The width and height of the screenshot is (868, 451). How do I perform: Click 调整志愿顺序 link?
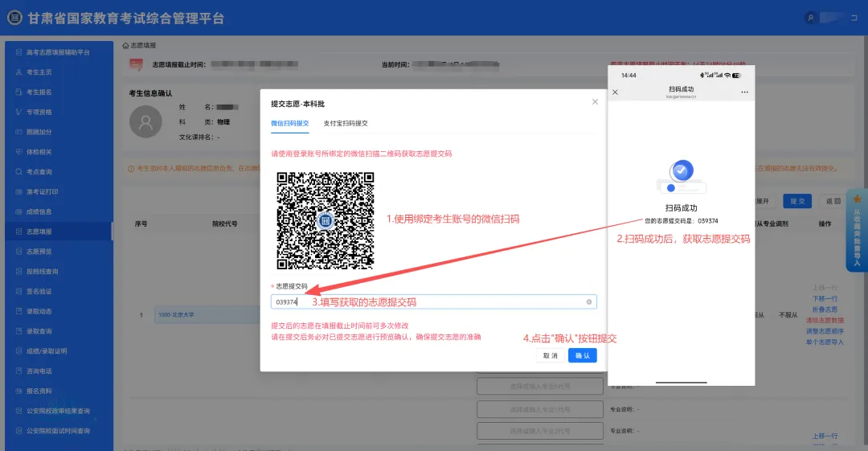click(825, 331)
